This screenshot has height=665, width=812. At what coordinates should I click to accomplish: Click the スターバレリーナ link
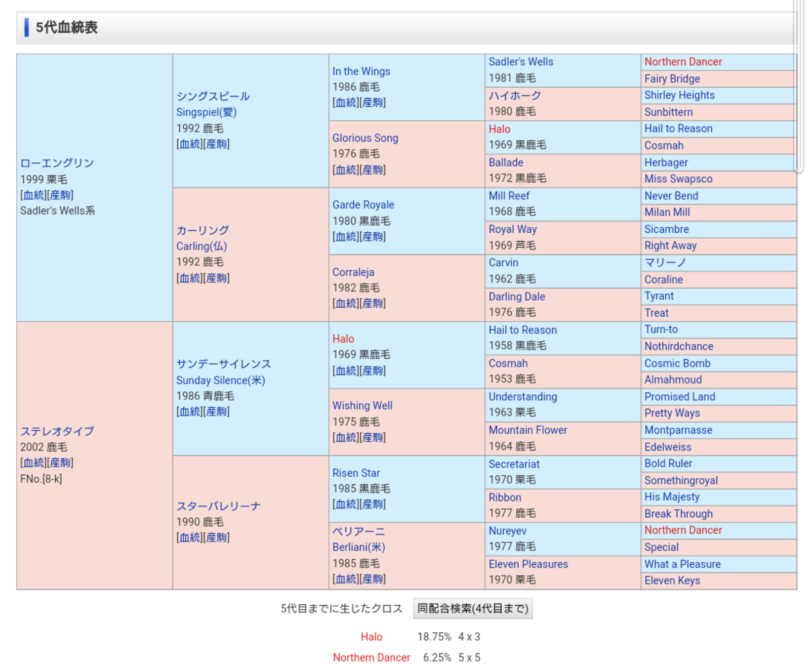point(218,506)
